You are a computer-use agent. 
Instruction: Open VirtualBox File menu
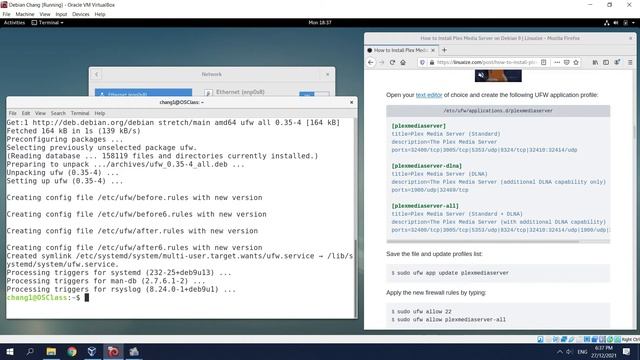tap(7, 14)
